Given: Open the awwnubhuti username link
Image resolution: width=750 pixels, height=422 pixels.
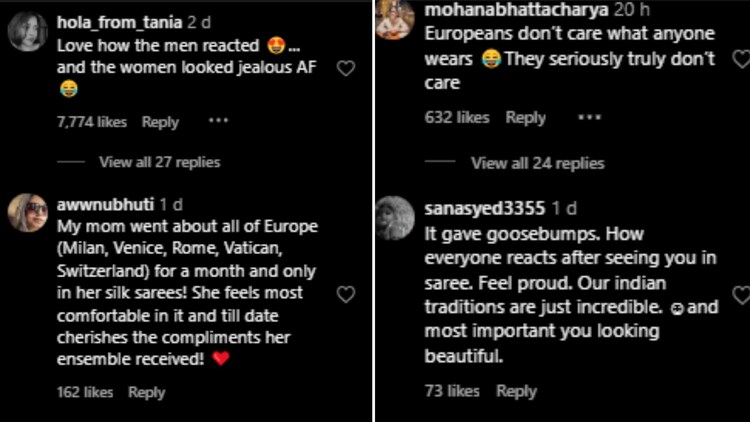Looking at the screenshot, I should (x=97, y=204).
